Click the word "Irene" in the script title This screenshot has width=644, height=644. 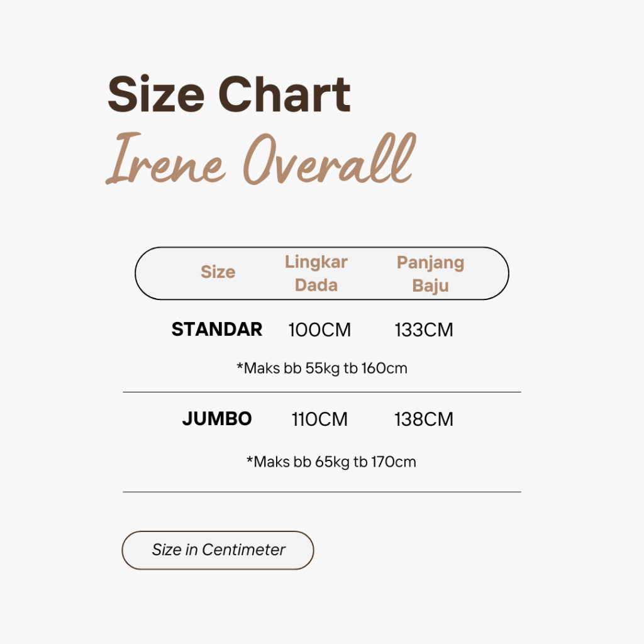coord(166,161)
